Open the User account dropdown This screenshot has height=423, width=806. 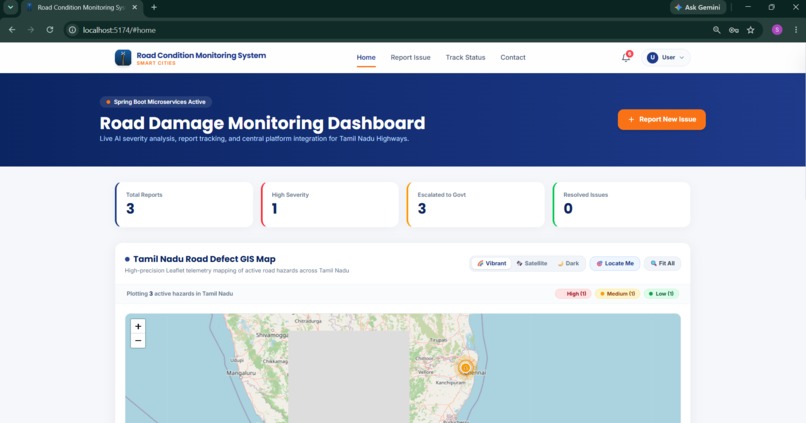coord(665,58)
